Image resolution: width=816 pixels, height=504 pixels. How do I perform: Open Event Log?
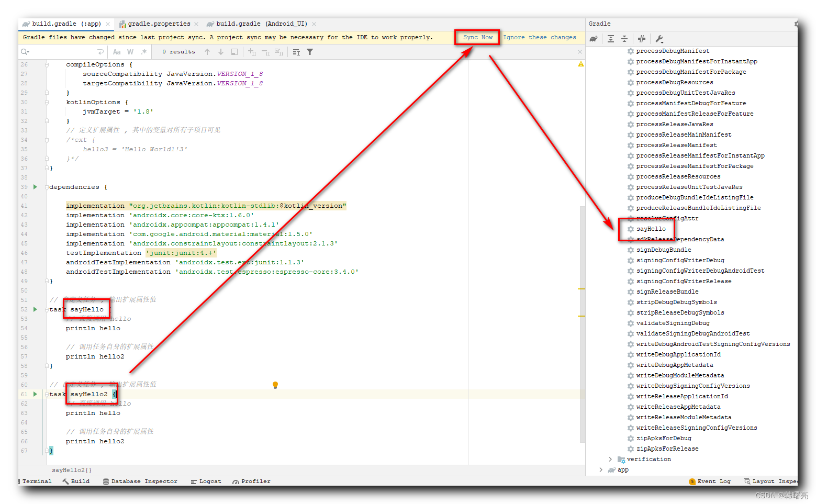coord(710,481)
